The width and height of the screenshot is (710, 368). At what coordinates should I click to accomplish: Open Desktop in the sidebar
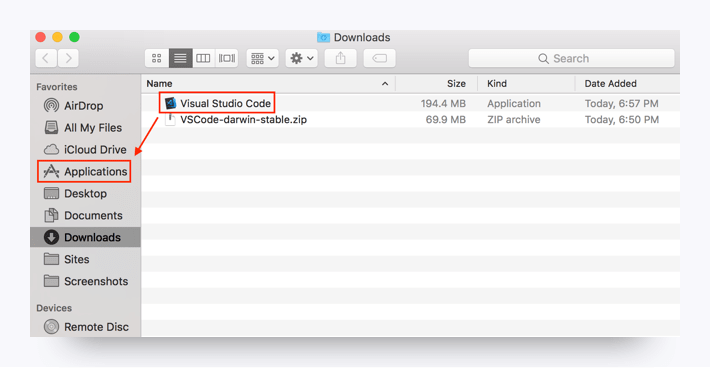tap(85, 193)
